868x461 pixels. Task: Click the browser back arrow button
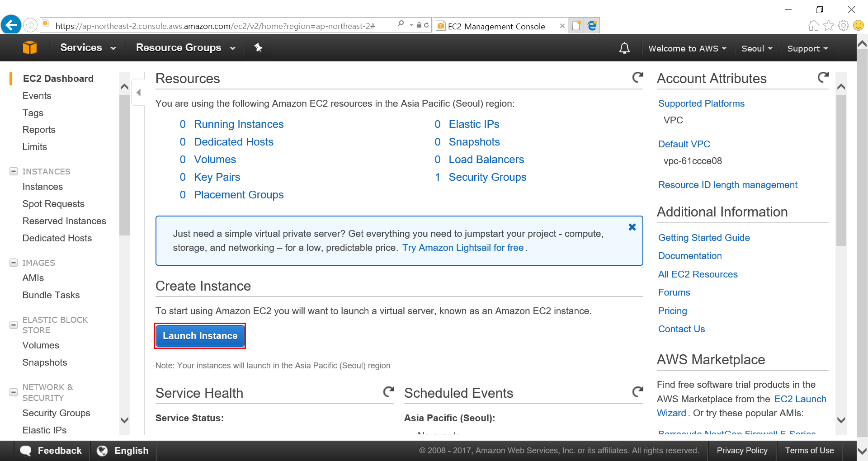pyautogui.click(x=11, y=25)
